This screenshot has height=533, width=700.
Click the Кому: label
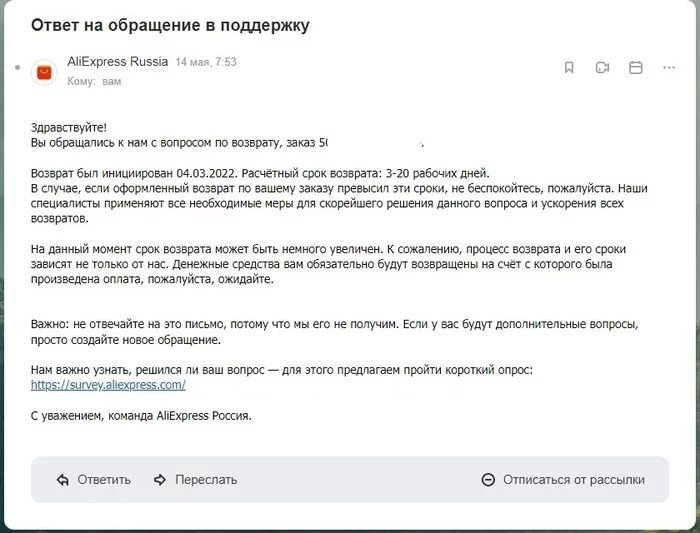click(81, 81)
